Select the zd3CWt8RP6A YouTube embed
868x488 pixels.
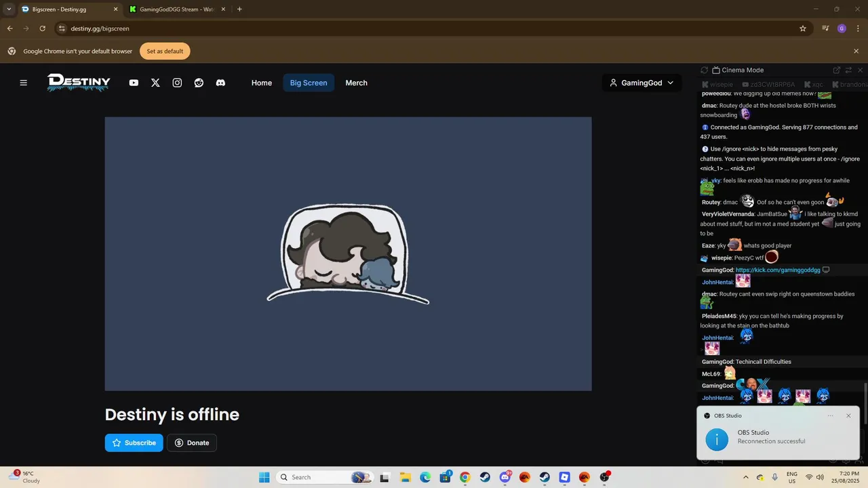768,85
